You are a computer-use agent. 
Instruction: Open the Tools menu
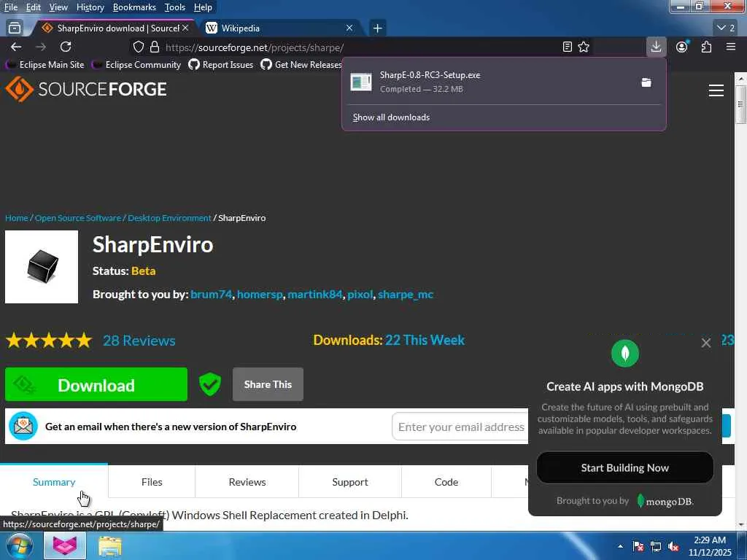pyautogui.click(x=174, y=7)
